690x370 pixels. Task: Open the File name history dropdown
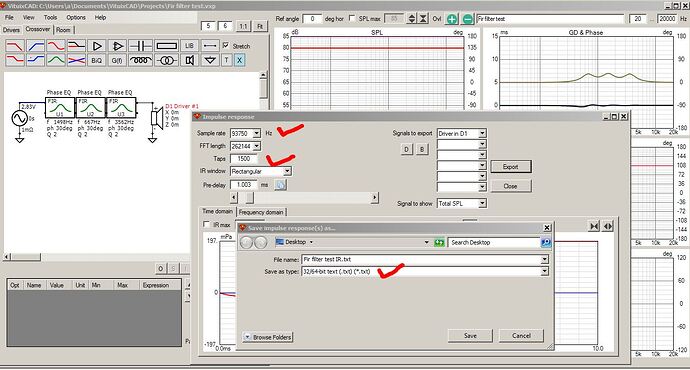pyautogui.click(x=544, y=259)
